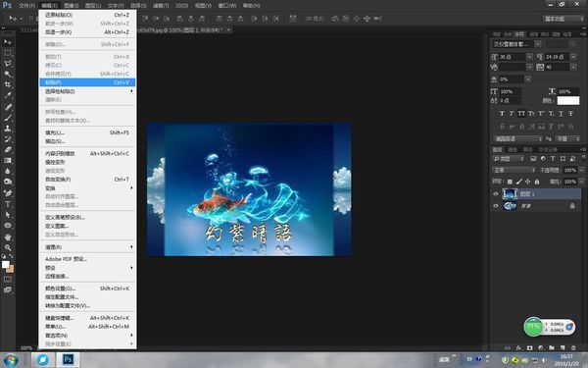Click the background color swatch
The width and height of the screenshot is (588, 368).
coord(10,269)
